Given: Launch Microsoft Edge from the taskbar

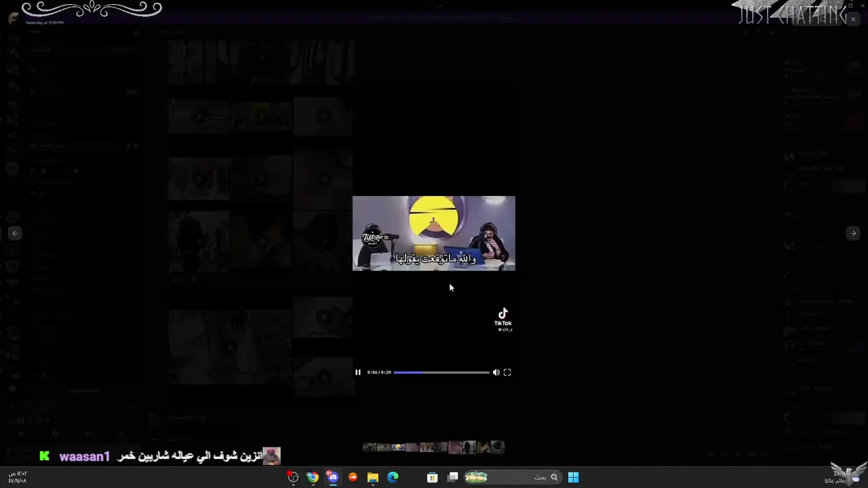Looking at the screenshot, I should click(x=393, y=477).
